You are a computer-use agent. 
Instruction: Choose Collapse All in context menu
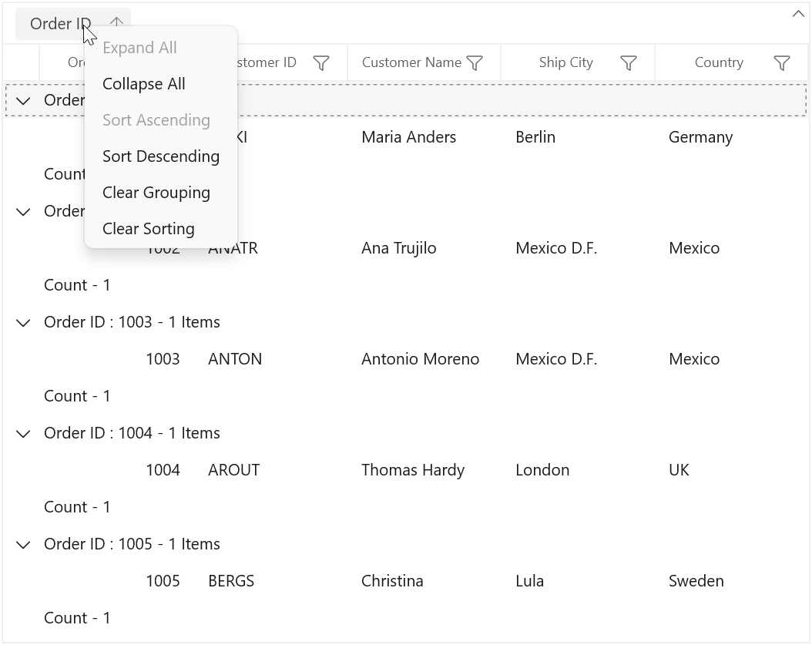coord(161,84)
